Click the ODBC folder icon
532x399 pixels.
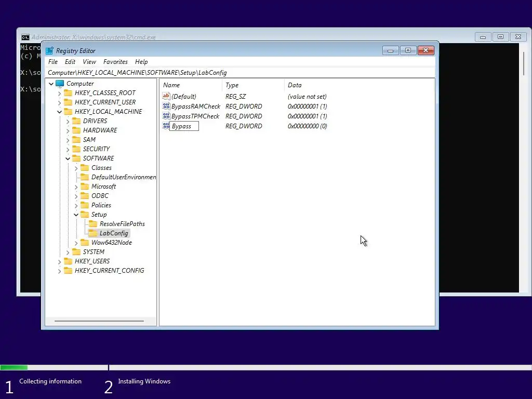[85, 196]
